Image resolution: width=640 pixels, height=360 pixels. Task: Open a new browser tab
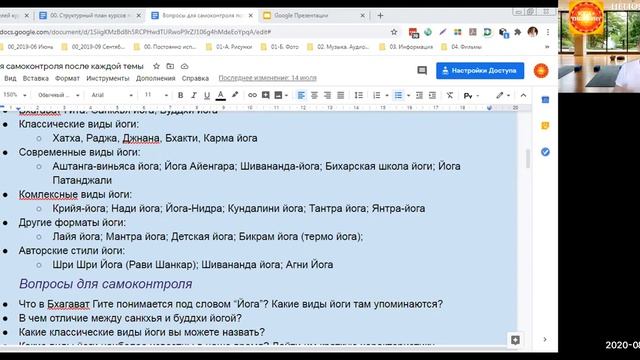pyautogui.click(x=380, y=16)
